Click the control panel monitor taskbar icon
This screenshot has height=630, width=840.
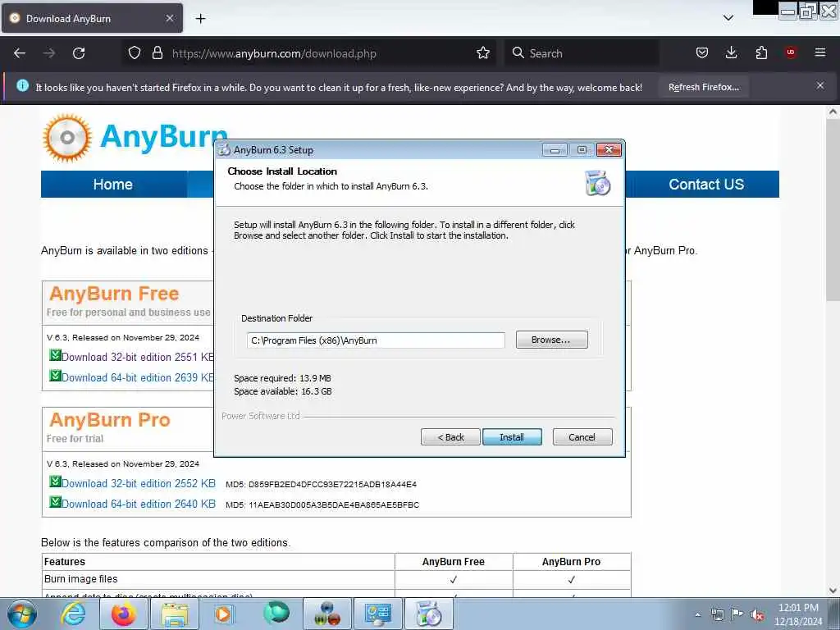tap(378, 614)
